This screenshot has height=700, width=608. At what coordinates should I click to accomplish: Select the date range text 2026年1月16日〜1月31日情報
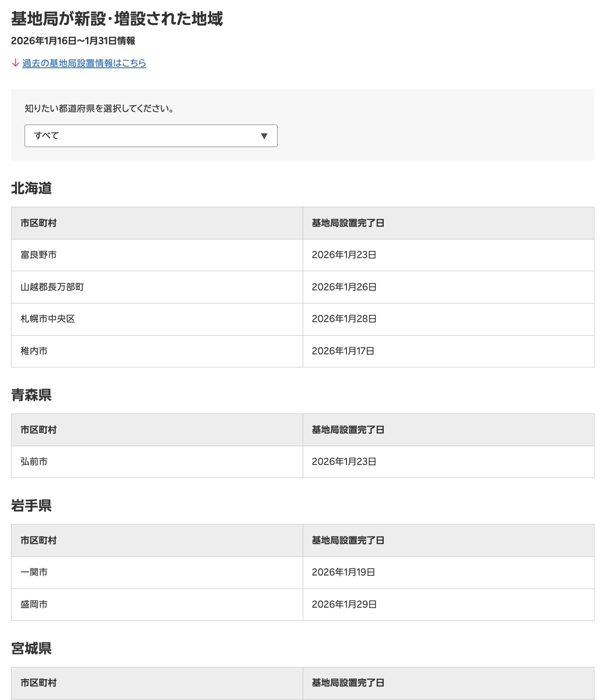[x=73, y=41]
